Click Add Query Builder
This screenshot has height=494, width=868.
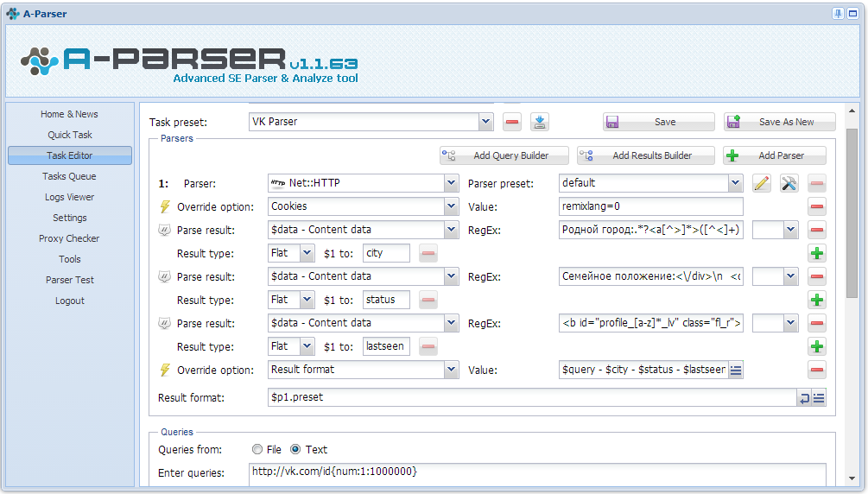tap(504, 155)
